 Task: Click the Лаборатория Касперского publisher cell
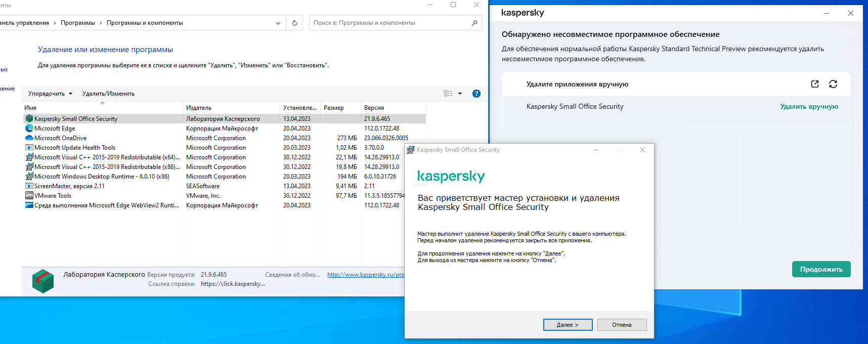223,119
